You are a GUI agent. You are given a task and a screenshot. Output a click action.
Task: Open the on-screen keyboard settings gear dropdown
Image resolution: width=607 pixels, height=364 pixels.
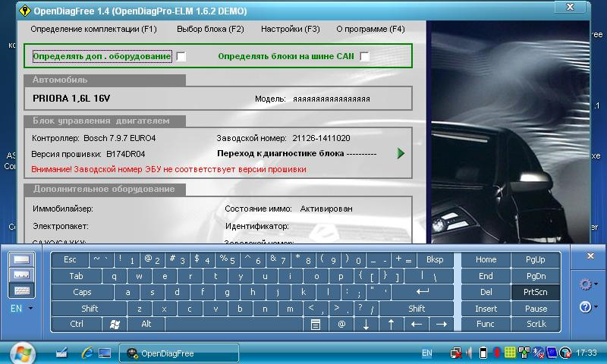pos(587,284)
